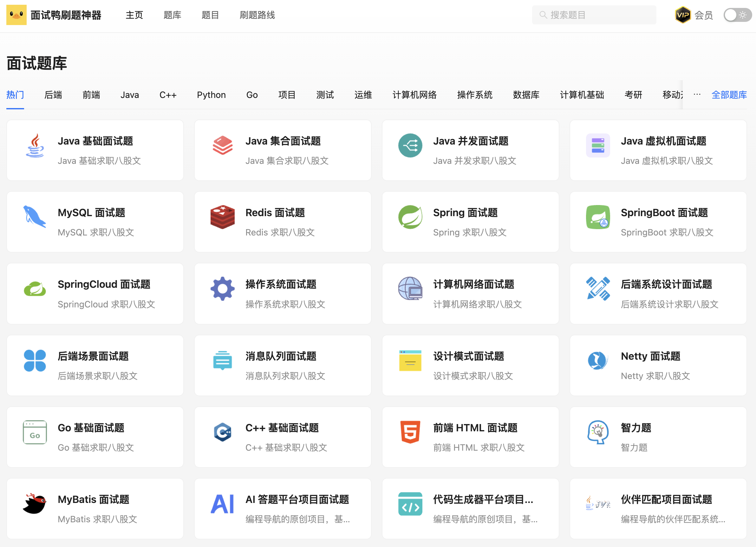This screenshot has height=547, width=756.
Task: Click the HTML5 shield icon
Action: coord(410,432)
